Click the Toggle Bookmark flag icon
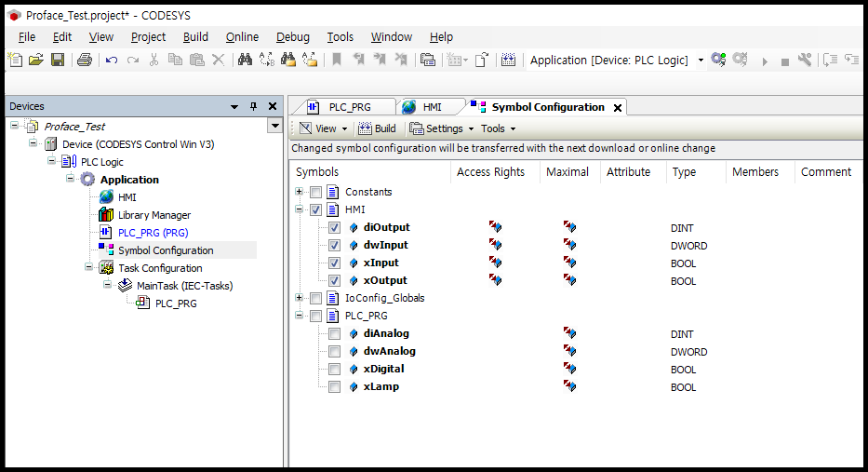 tap(336, 60)
